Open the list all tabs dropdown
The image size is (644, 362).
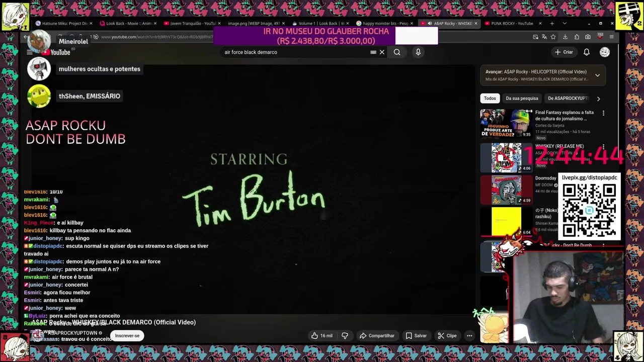click(x=565, y=23)
